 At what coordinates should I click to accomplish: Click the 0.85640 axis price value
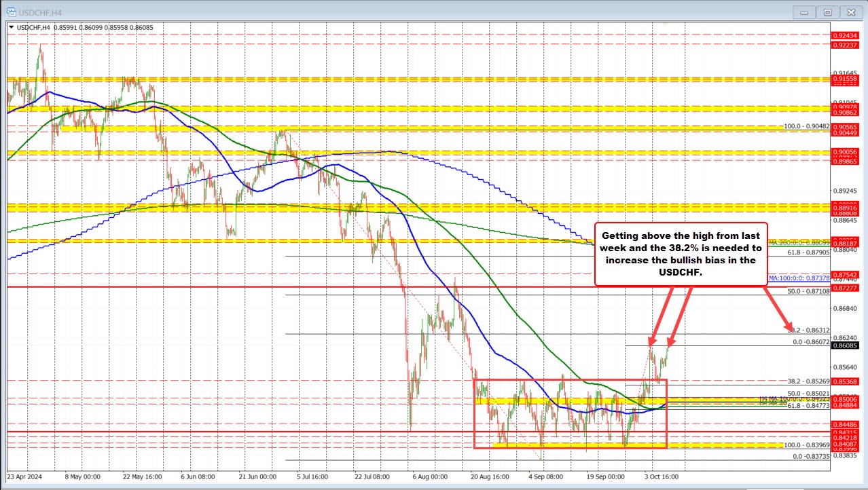point(846,367)
